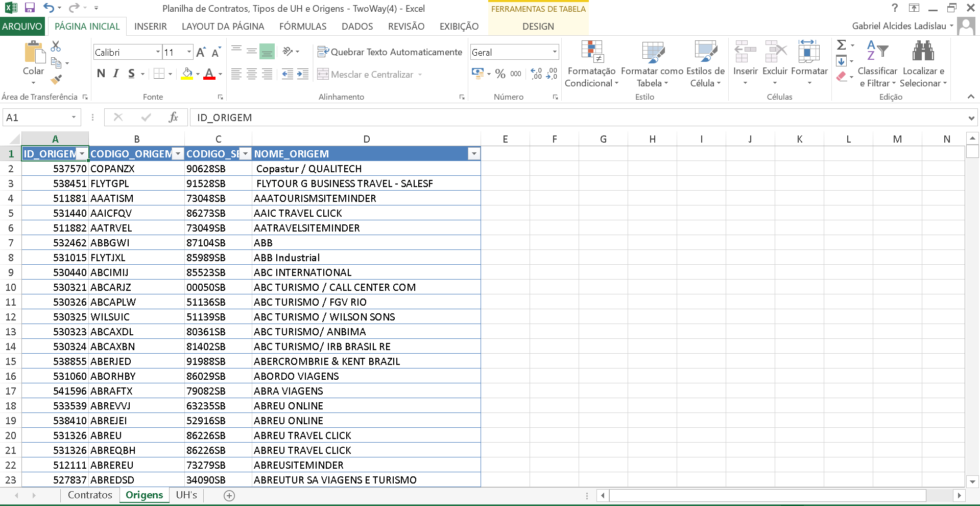Click the Copy icon in clipboard group
Viewport: 980px width, 506px height.
(x=56, y=63)
